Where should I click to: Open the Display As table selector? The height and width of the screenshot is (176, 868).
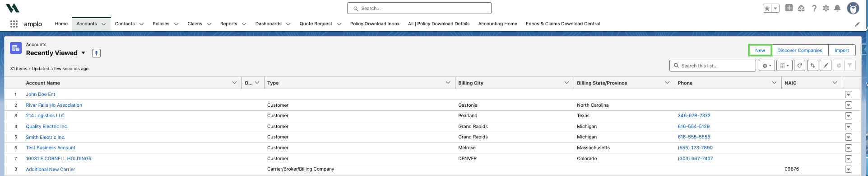pyautogui.click(x=785, y=66)
